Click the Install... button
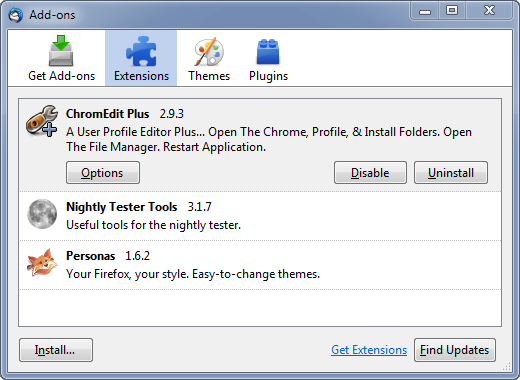Screen dimensions: 520x380 tap(56, 350)
